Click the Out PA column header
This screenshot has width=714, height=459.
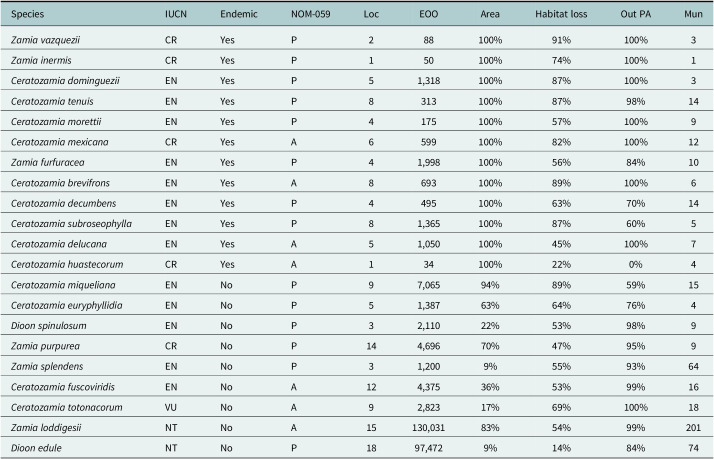click(x=636, y=14)
